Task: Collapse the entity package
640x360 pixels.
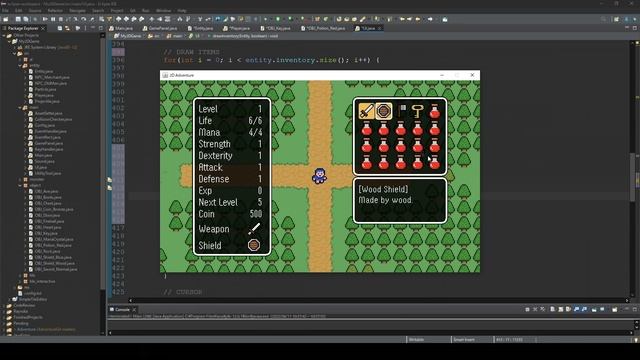Action: (x=20, y=65)
